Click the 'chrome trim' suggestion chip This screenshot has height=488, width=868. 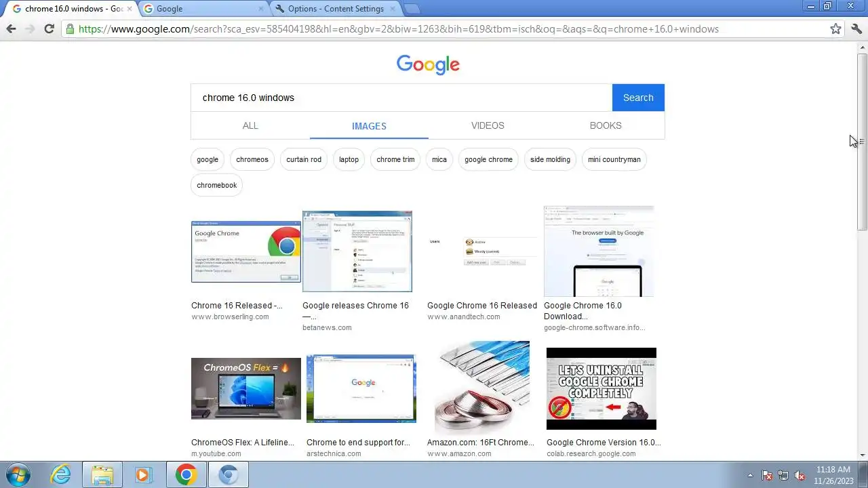click(395, 159)
